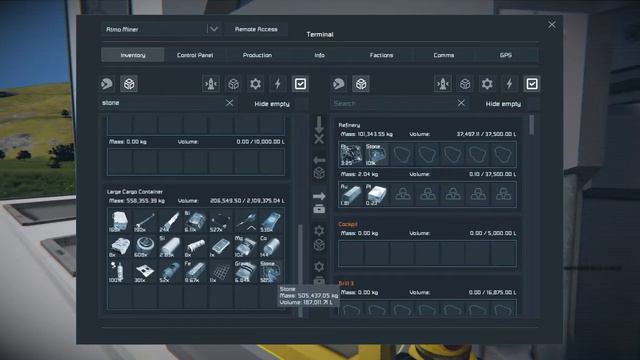
Task: Select the character inventory filter in left panel
Action: (107, 84)
